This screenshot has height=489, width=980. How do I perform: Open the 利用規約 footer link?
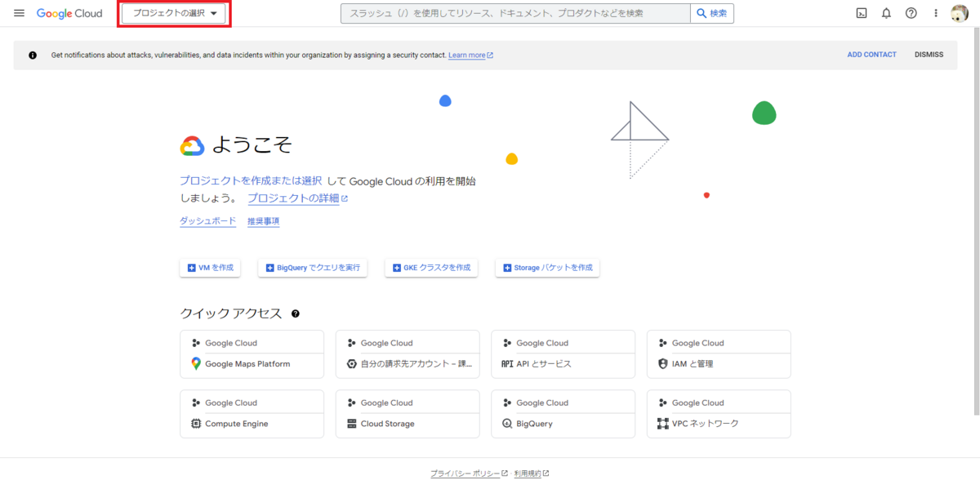(x=532, y=473)
